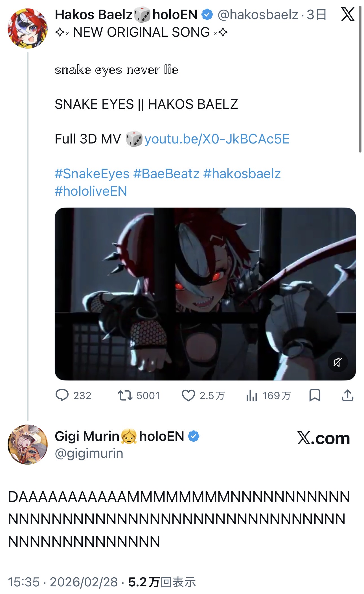This screenshot has width=364, height=594.
Task: Open the #hakosbaelz hashtag
Action: click(242, 174)
